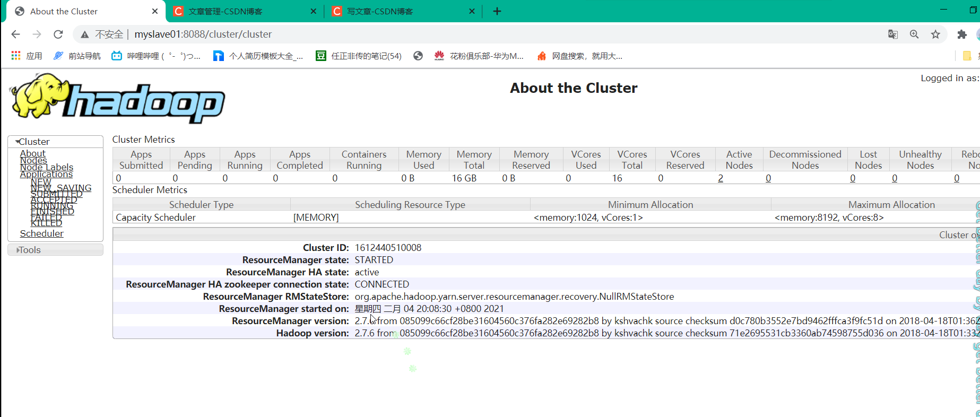Click the zoom magnifier icon in address bar

(x=914, y=34)
